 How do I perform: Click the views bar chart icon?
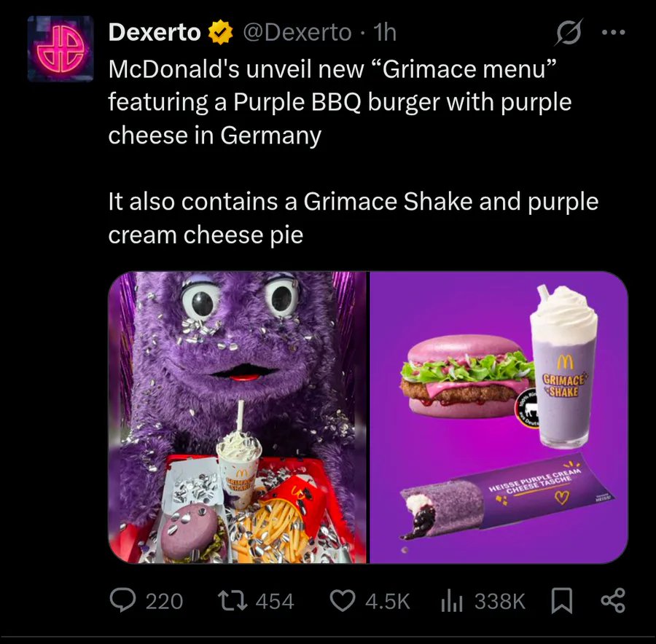click(x=453, y=600)
